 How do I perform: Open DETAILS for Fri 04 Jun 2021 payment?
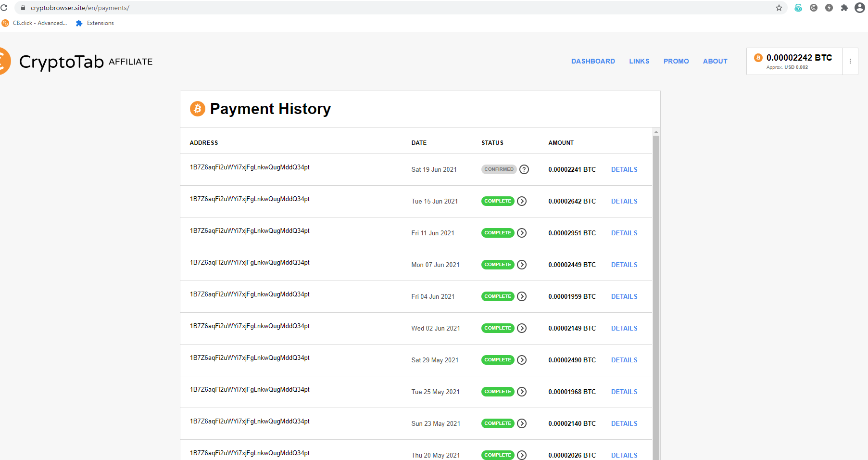coord(624,296)
